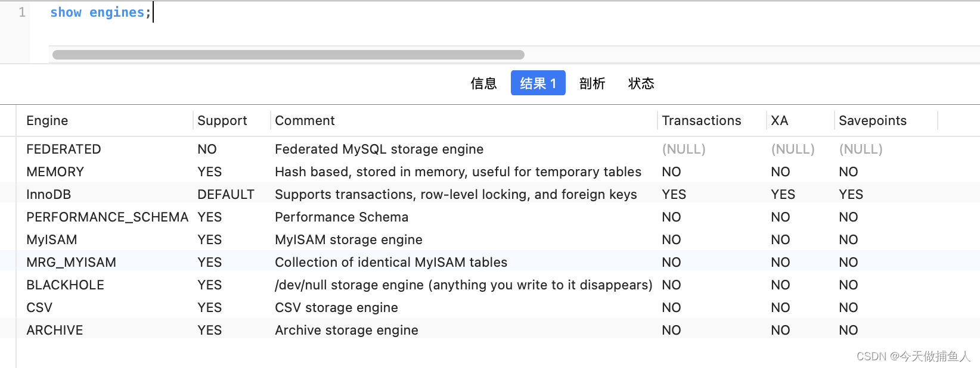Select the 结果 1 tab
Image resolution: width=980 pixels, height=368 pixels.
pyautogui.click(x=538, y=83)
